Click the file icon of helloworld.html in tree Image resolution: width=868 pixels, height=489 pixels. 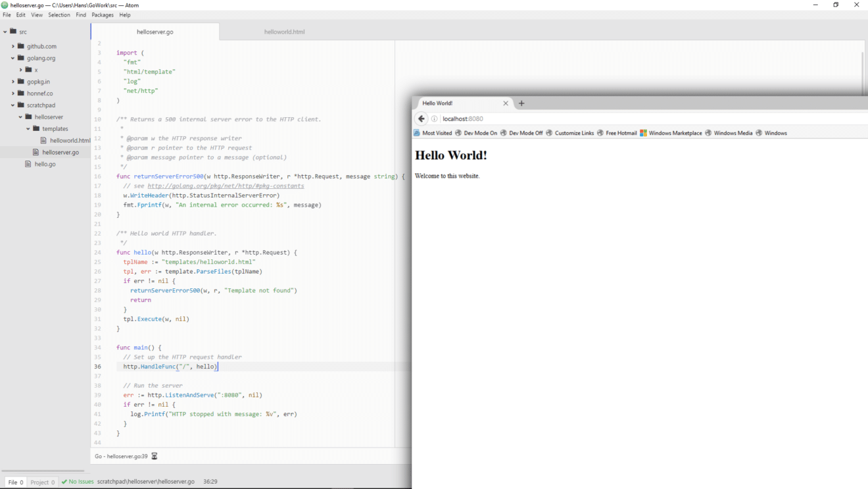coord(44,140)
